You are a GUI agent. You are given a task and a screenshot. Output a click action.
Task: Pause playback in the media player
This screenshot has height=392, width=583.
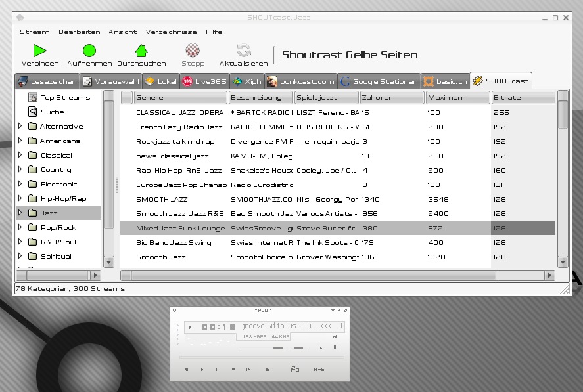pyautogui.click(x=217, y=370)
